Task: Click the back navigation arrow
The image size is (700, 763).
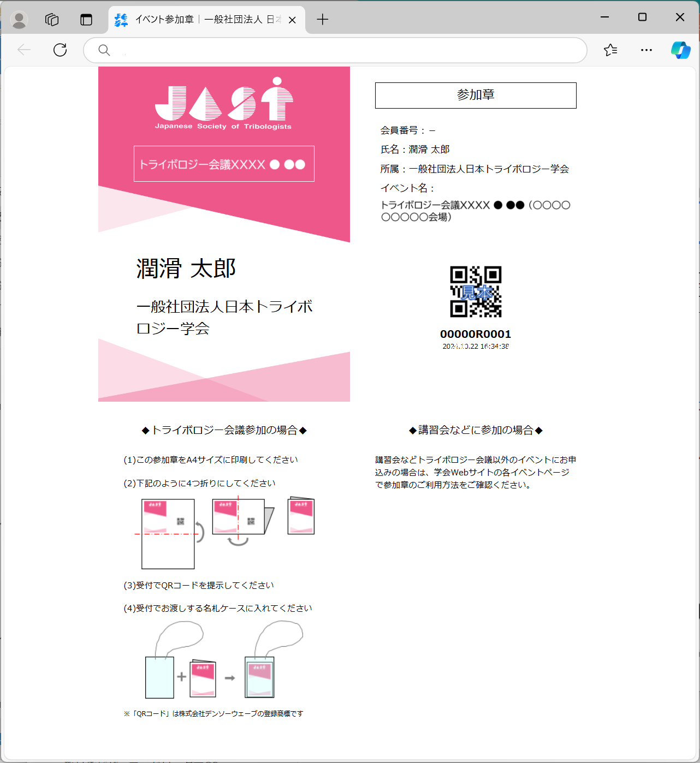Action: [x=24, y=50]
